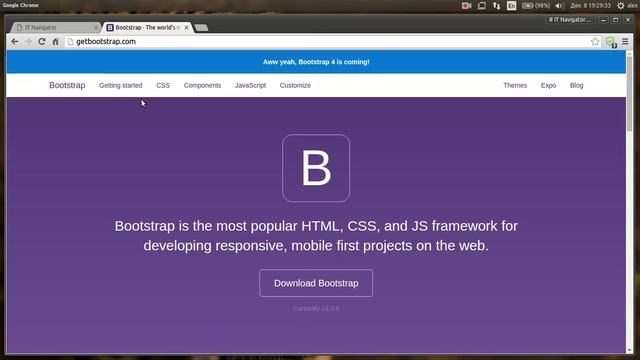Open the En keyboard layout indicator
The width and height of the screenshot is (640, 360).
click(511, 6)
